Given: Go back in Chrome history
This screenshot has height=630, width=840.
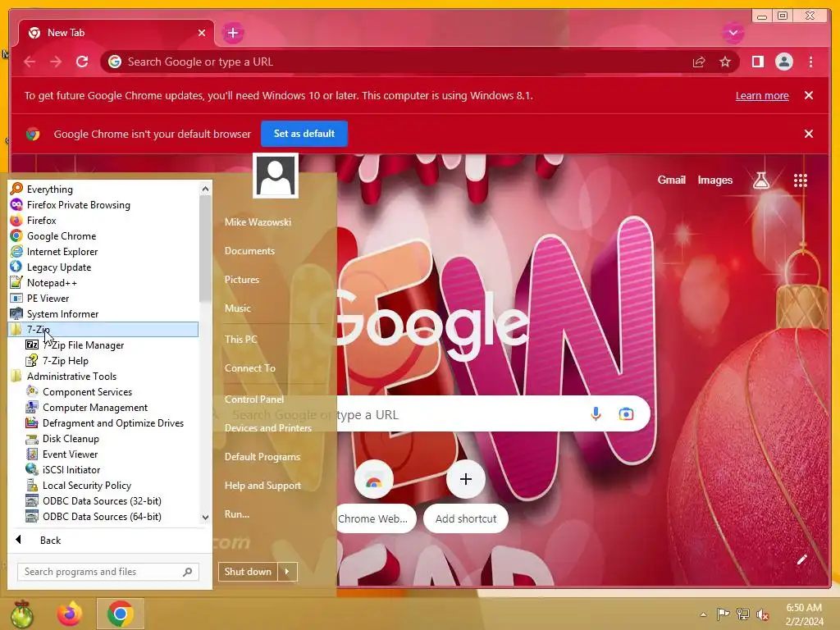Looking at the screenshot, I should coord(30,62).
